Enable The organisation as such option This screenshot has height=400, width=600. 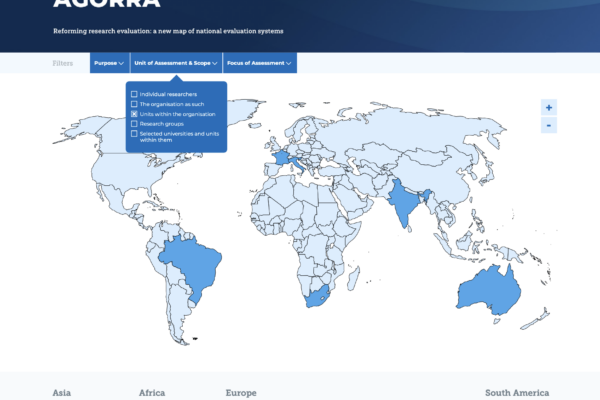pos(134,104)
